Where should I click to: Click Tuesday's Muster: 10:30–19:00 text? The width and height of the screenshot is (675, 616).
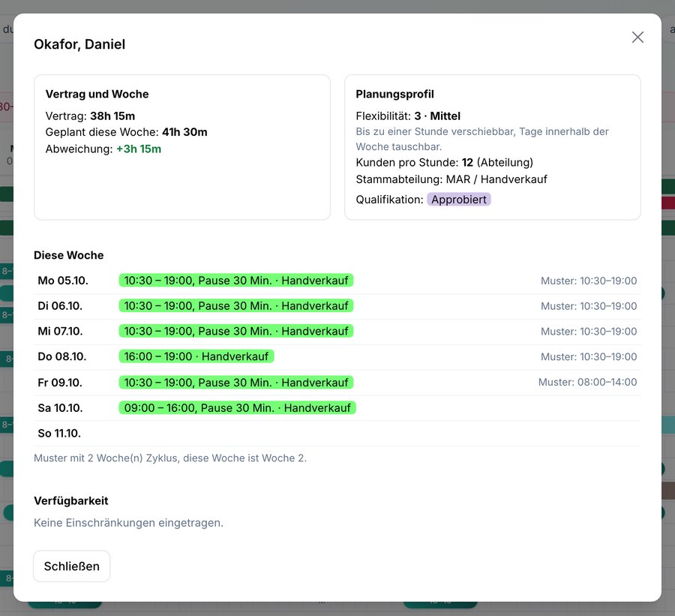pyautogui.click(x=589, y=306)
